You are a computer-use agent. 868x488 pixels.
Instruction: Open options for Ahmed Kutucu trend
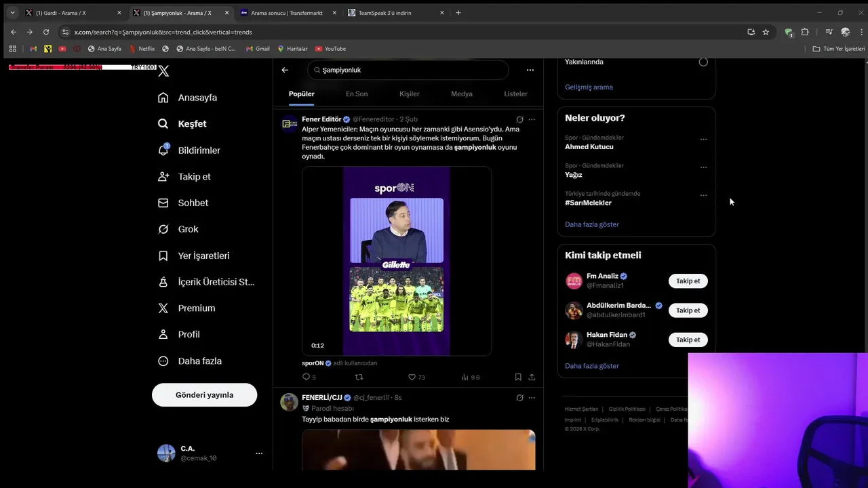(x=703, y=140)
